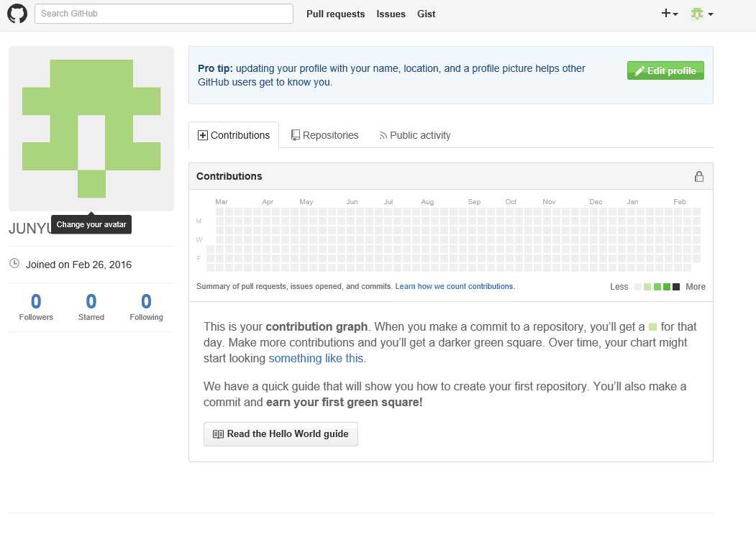The width and height of the screenshot is (756, 537).
Task: Click Read the Hello World guide button
Action: pyautogui.click(x=281, y=434)
